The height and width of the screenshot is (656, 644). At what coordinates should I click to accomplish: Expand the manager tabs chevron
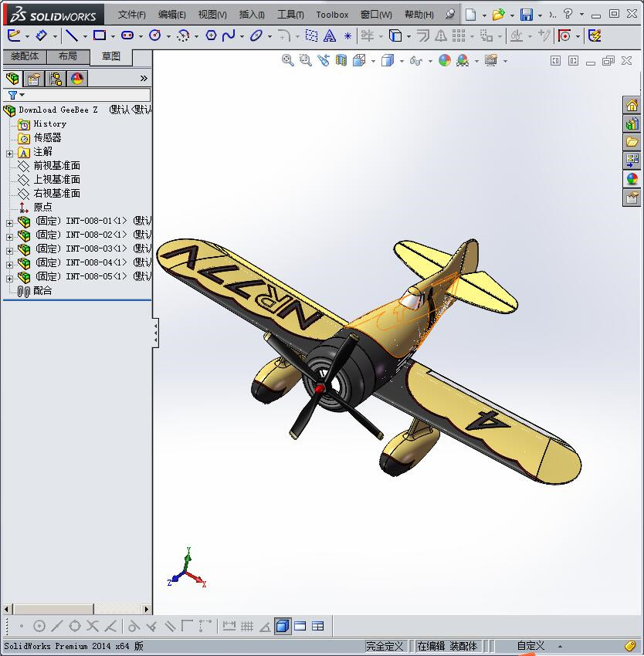point(144,78)
